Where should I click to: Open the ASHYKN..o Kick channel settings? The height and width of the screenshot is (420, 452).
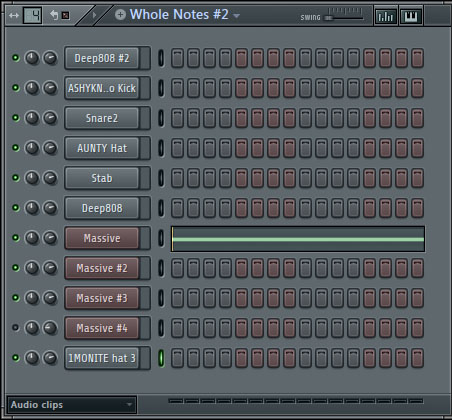click(102, 88)
